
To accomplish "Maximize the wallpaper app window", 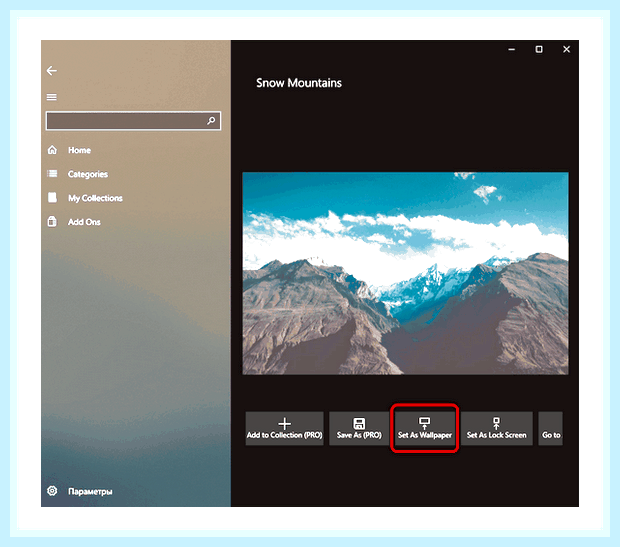I will point(539,49).
